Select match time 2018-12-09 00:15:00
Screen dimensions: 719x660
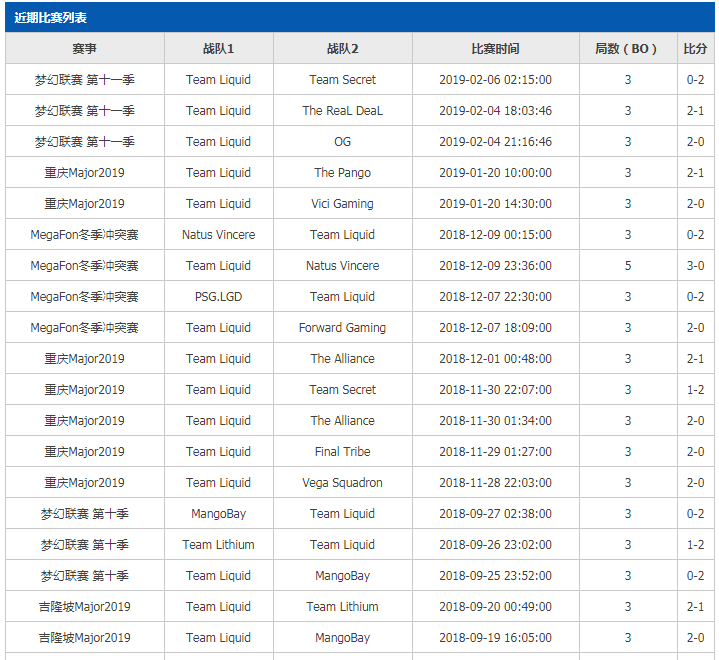coord(495,235)
